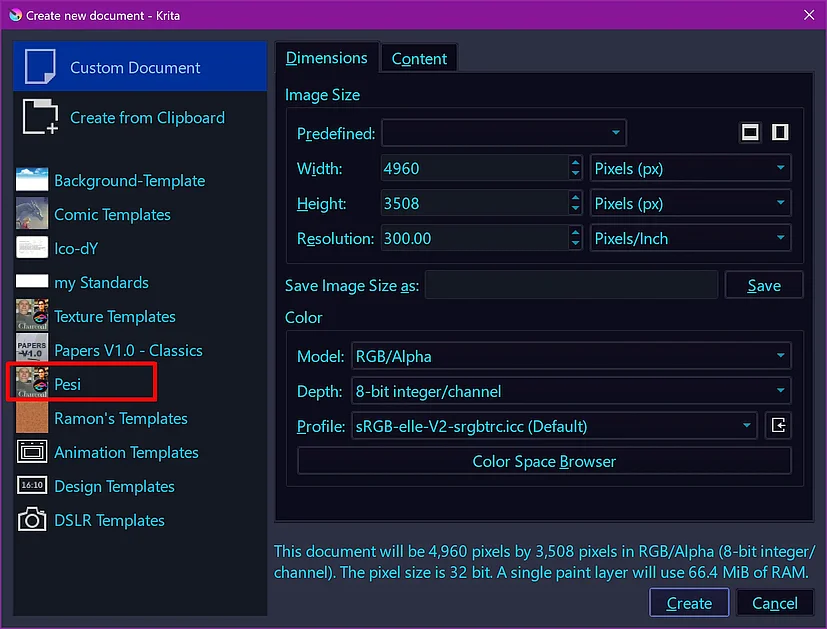Open the Predefined size dropdown
The image size is (827, 629).
coord(504,133)
